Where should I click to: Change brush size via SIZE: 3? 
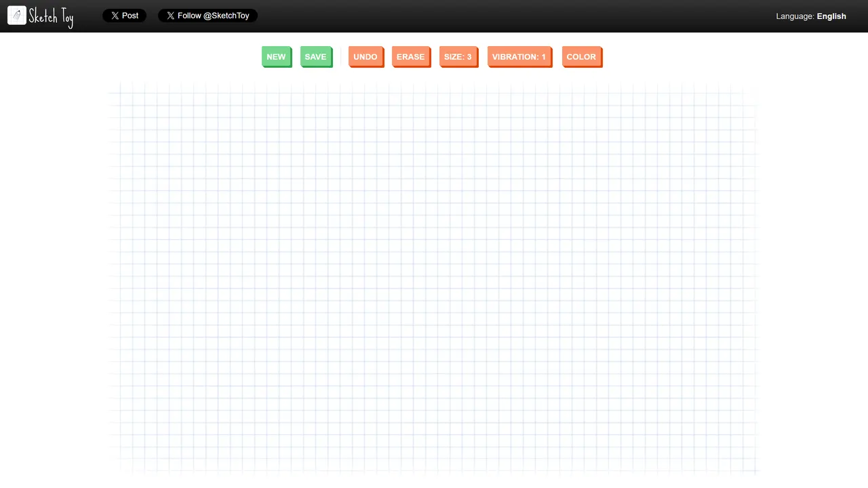(458, 57)
